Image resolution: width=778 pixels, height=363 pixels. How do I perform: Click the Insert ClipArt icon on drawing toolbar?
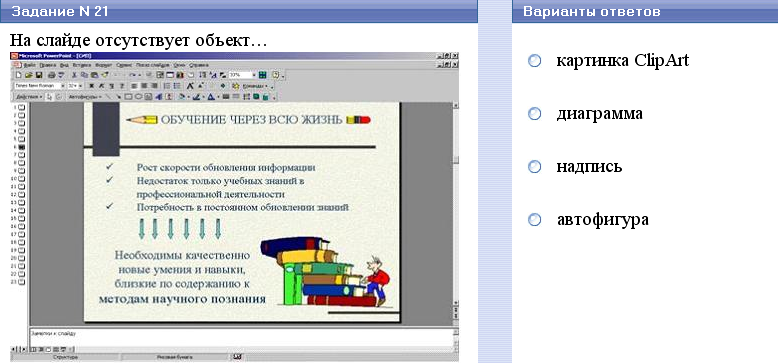coord(169,97)
